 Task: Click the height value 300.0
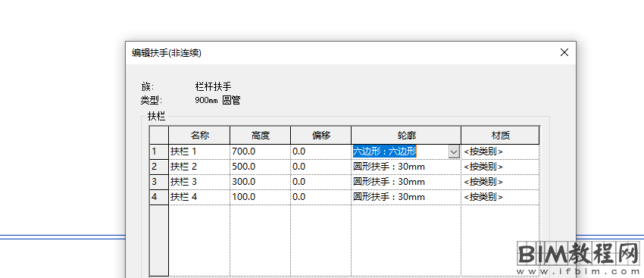(260, 182)
